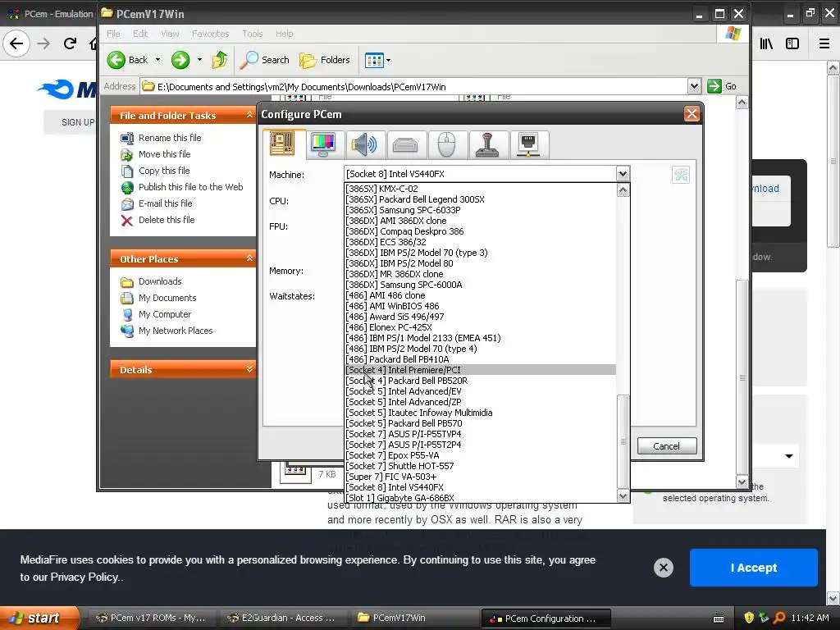840x630 pixels.
Task: Open the Drives settings tab
Action: (405, 144)
